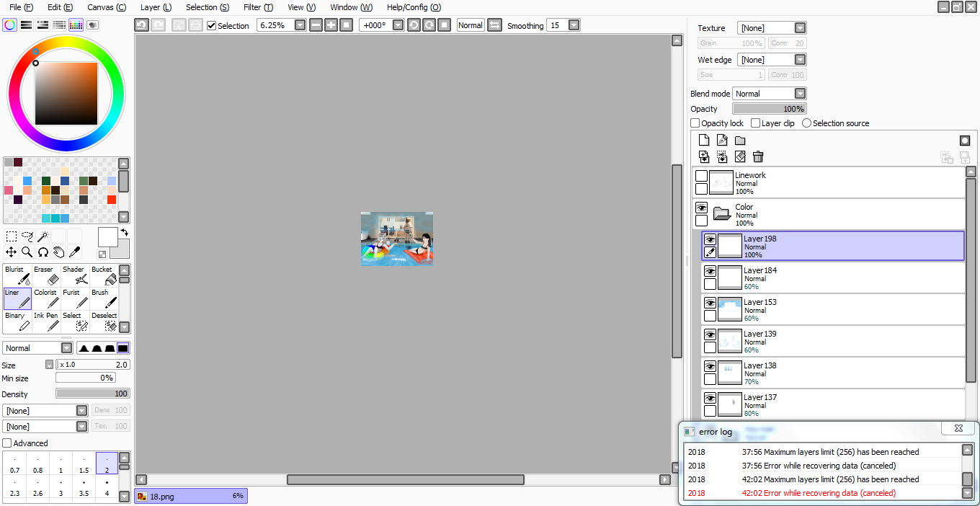The width and height of the screenshot is (980, 506).
Task: Show the swatches panel
Action: (76, 25)
